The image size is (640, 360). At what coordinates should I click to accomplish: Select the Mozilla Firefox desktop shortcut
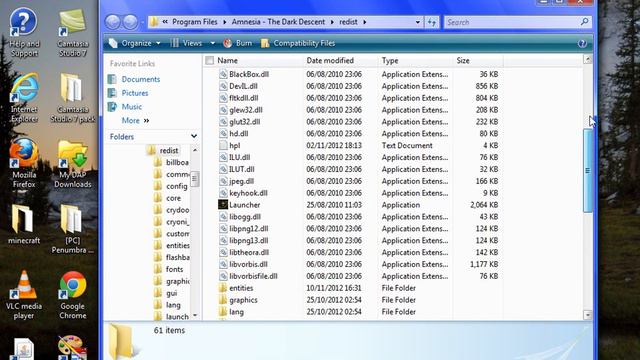click(x=24, y=163)
